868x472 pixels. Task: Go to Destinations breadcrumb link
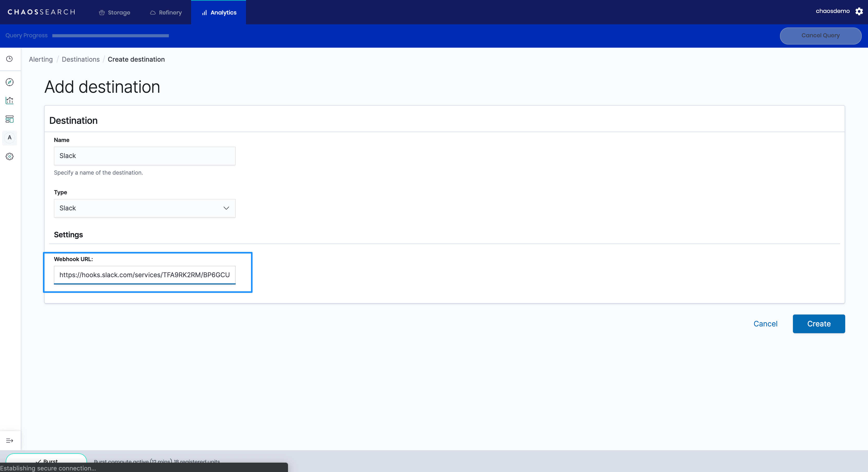[81, 59]
